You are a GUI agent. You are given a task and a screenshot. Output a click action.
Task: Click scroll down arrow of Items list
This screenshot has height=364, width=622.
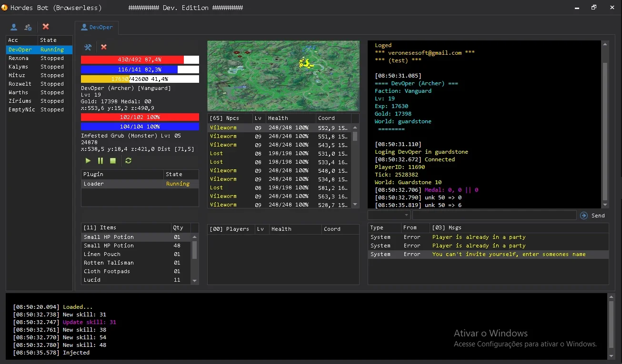(x=195, y=281)
